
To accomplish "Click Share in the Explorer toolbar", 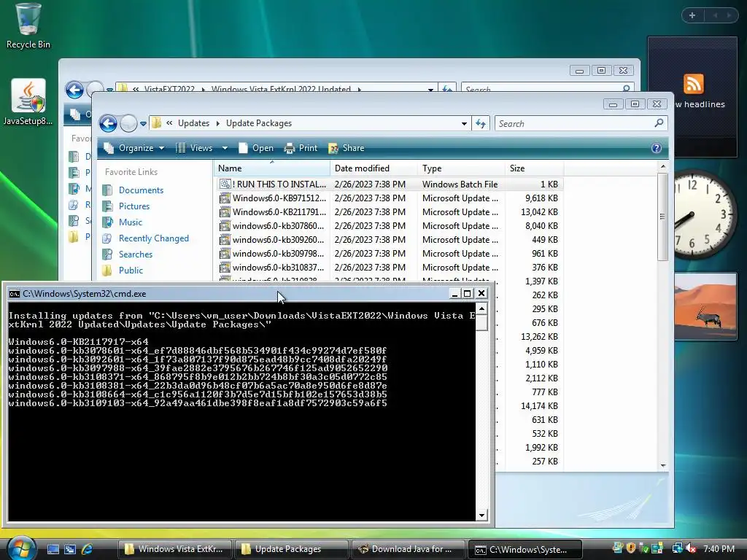I will (347, 148).
